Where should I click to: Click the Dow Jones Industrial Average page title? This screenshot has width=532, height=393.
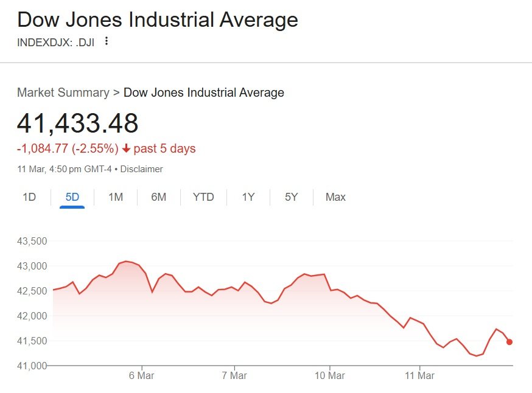click(158, 20)
